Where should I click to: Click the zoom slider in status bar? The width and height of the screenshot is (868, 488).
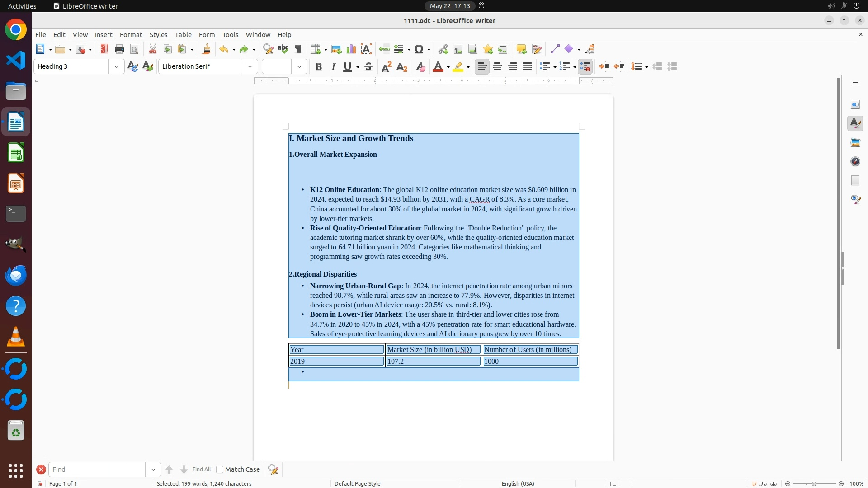pyautogui.click(x=814, y=483)
